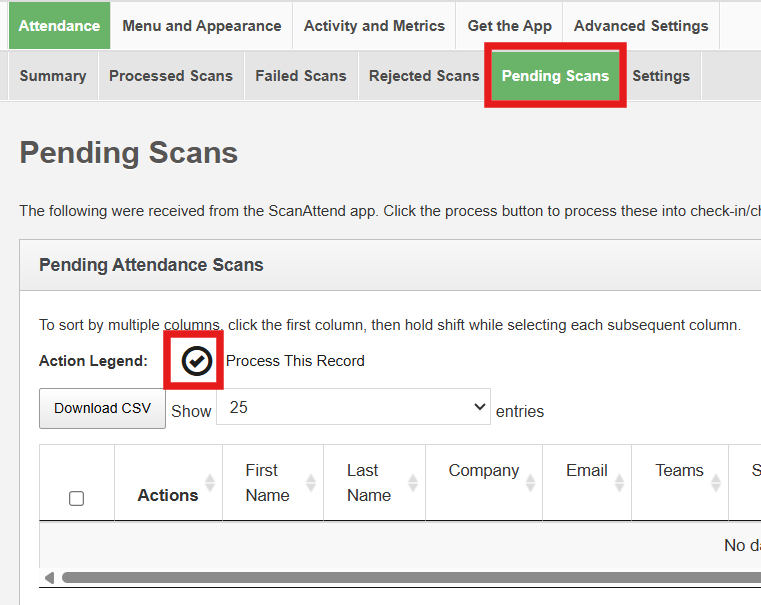Go to Activity and Metrics tab
Screen dimensions: 761x605
point(374,26)
